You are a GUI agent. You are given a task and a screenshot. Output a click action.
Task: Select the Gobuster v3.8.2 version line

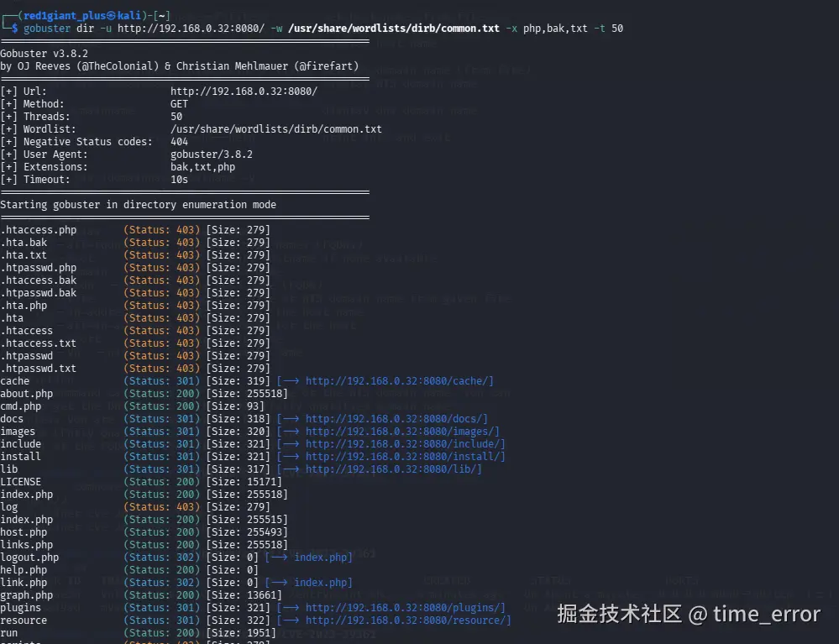pos(44,54)
